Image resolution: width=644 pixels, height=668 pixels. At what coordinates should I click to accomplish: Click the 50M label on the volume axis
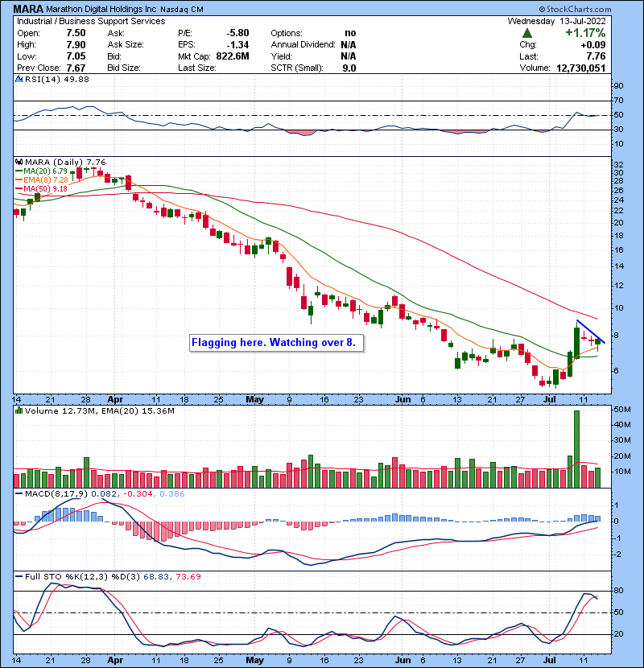pos(621,410)
